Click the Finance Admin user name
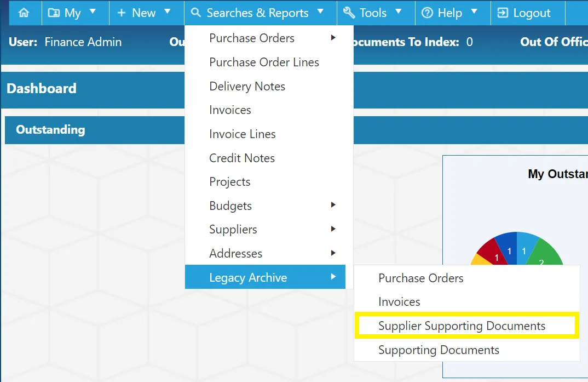The image size is (588, 382). pos(83,42)
